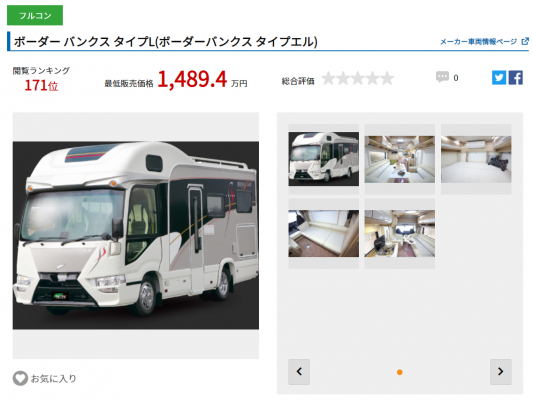Click the 1,489.4 万円 lowest price
Viewport: 533px width, 400px height.
tap(203, 80)
